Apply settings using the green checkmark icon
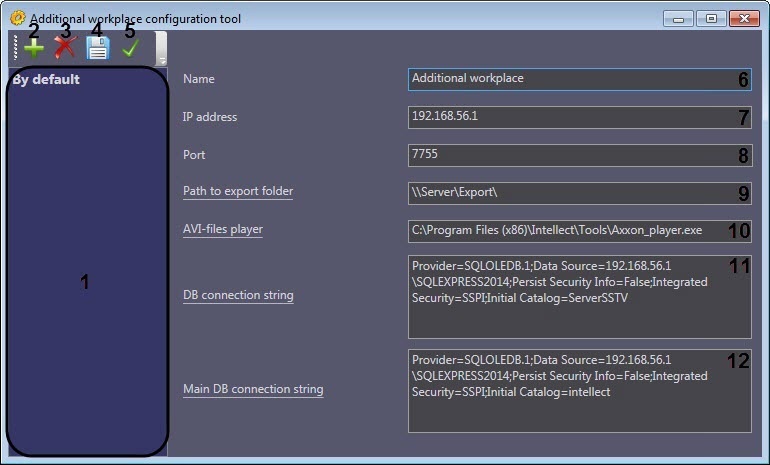 tap(130, 48)
